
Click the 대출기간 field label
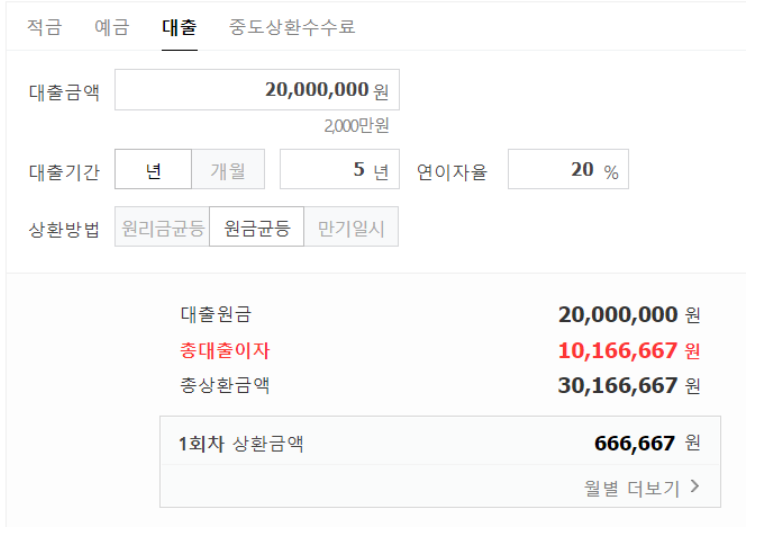click(x=64, y=172)
